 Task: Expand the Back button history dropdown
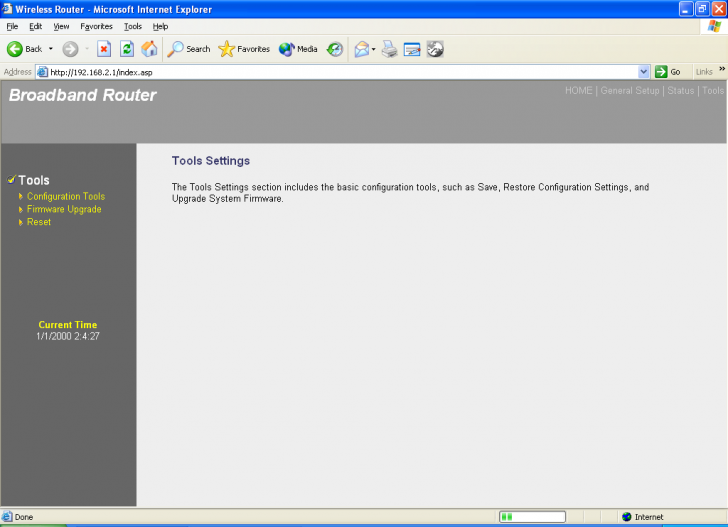(x=51, y=49)
